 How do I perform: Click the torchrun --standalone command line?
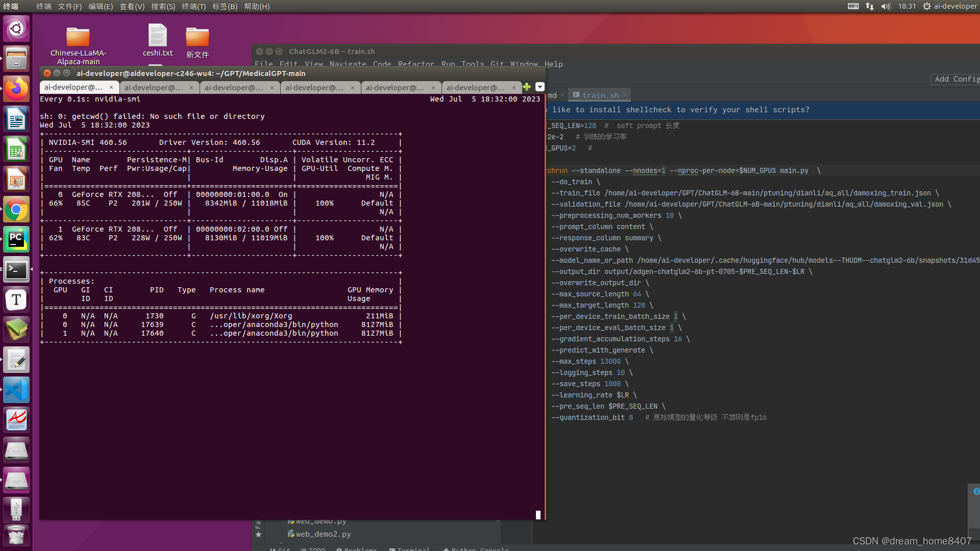pos(684,170)
